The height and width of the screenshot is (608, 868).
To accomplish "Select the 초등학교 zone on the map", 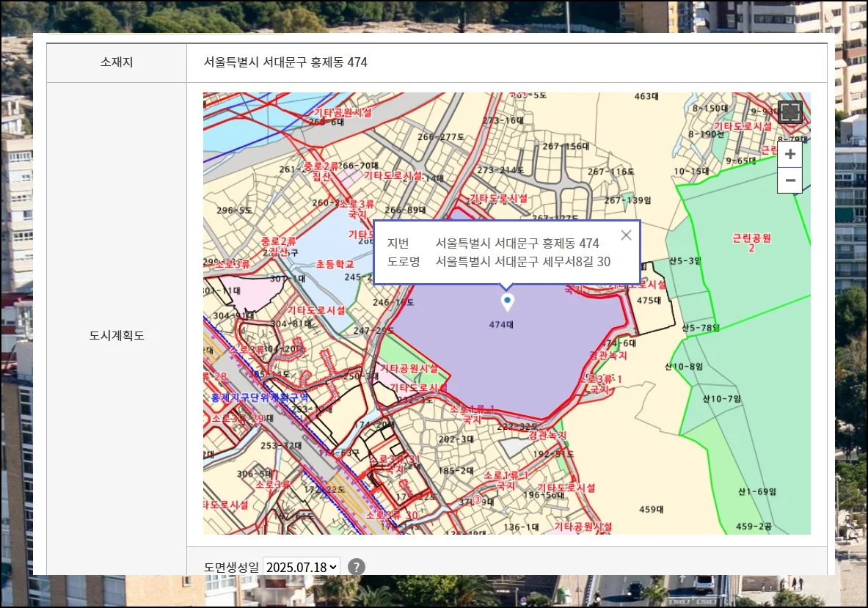I will [x=335, y=264].
